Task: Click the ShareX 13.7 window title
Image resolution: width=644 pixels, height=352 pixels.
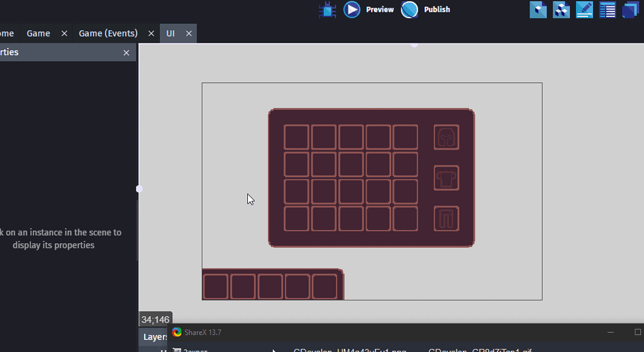Action: (x=203, y=333)
